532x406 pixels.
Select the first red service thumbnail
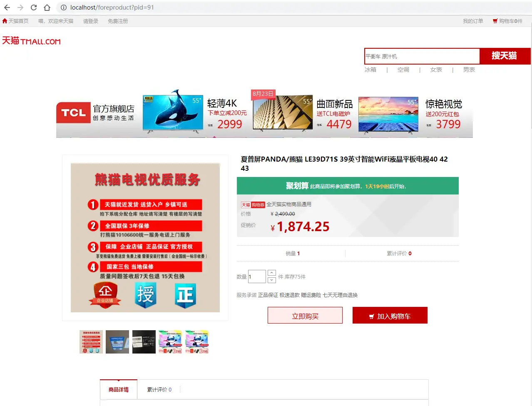91,342
